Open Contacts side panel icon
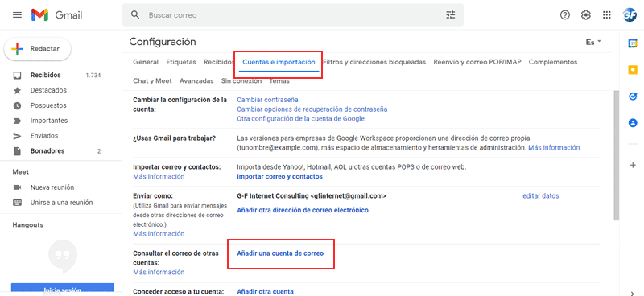 coord(633,122)
